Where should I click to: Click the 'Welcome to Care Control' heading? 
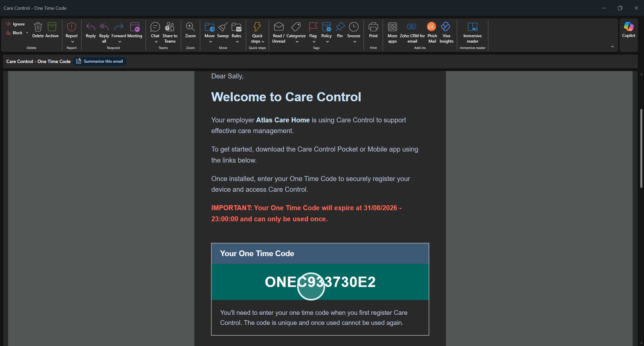coord(286,97)
